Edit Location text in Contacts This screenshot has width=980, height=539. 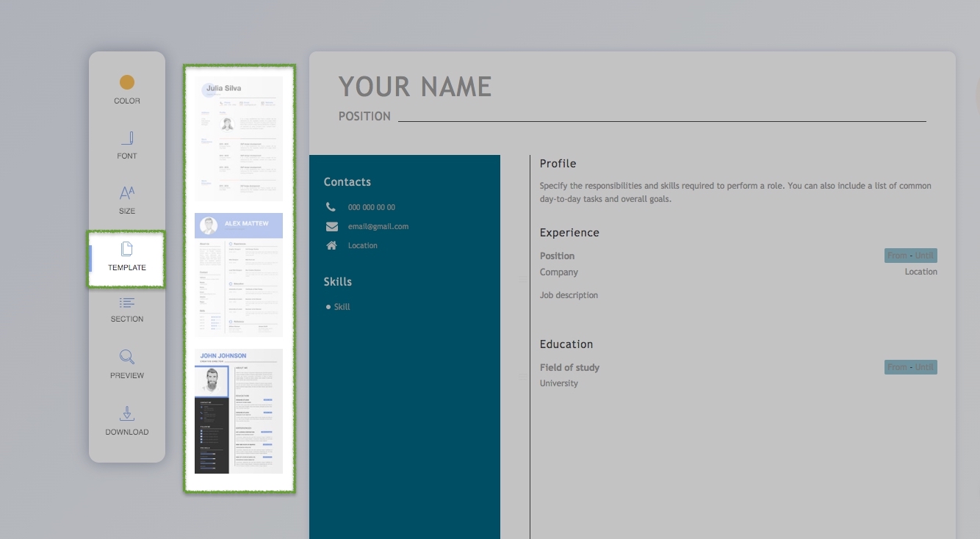pos(363,245)
